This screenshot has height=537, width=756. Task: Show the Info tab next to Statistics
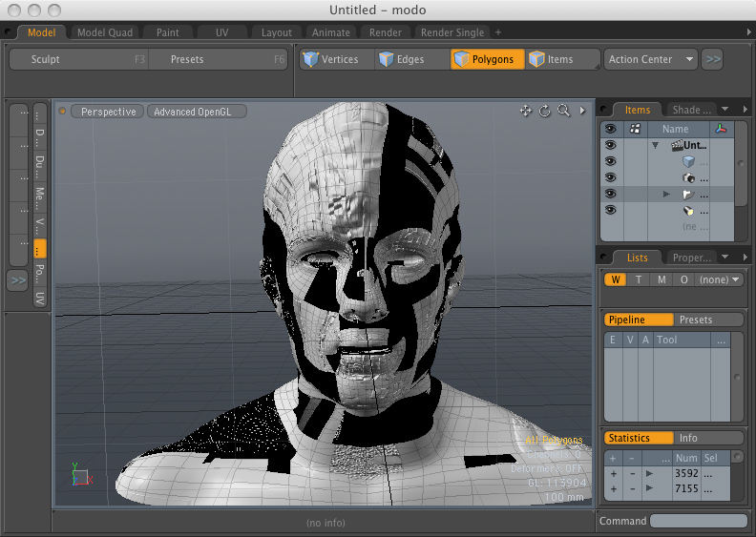[707, 438]
